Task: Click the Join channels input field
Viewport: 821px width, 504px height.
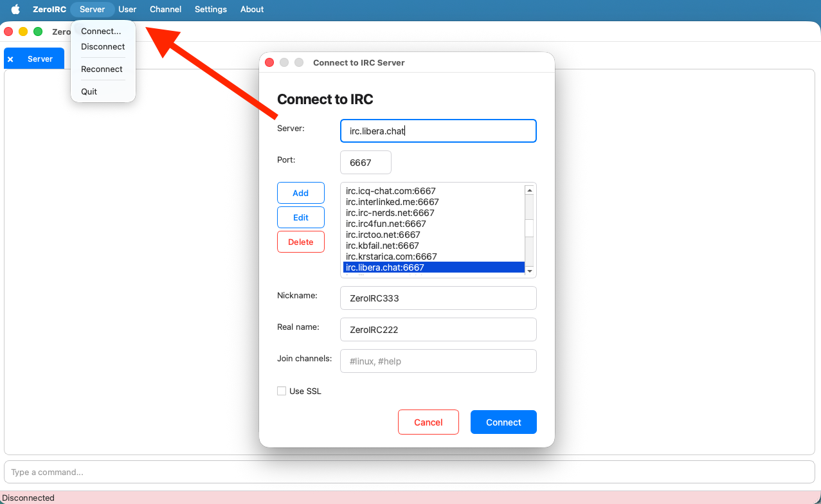Action: 438,361
